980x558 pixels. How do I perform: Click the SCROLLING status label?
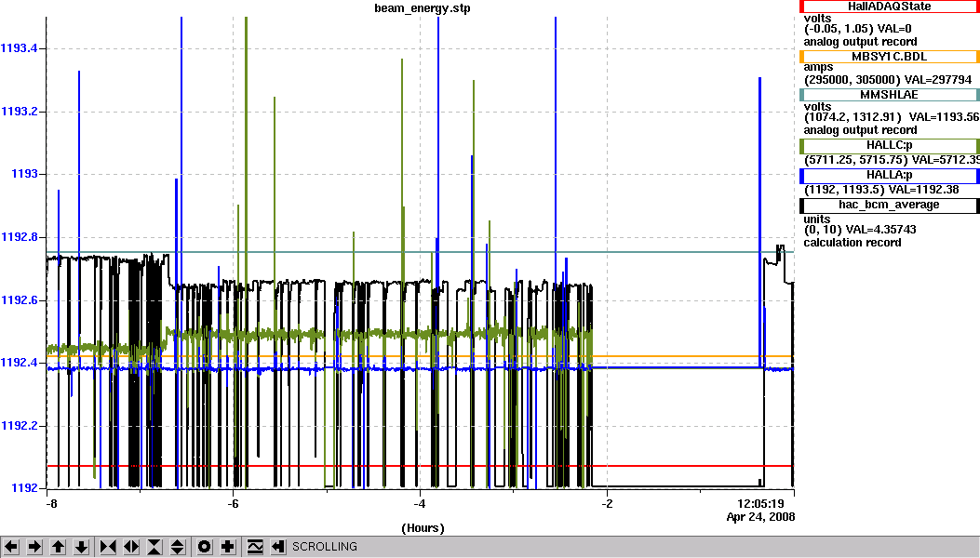point(325,547)
